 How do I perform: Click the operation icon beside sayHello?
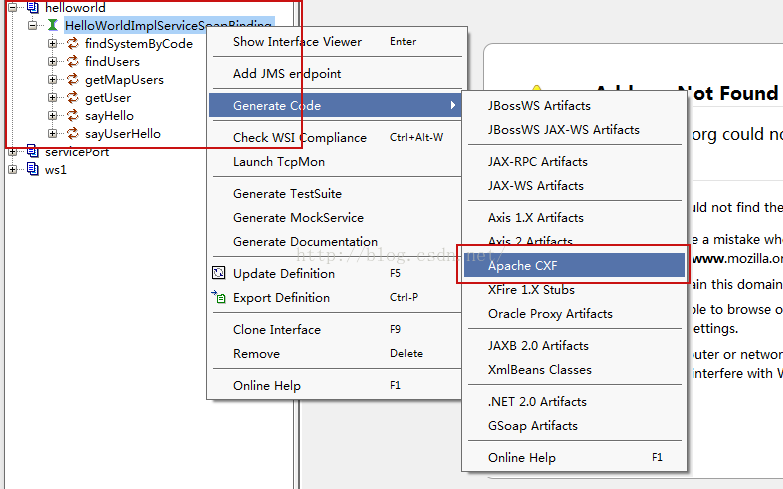point(73,115)
